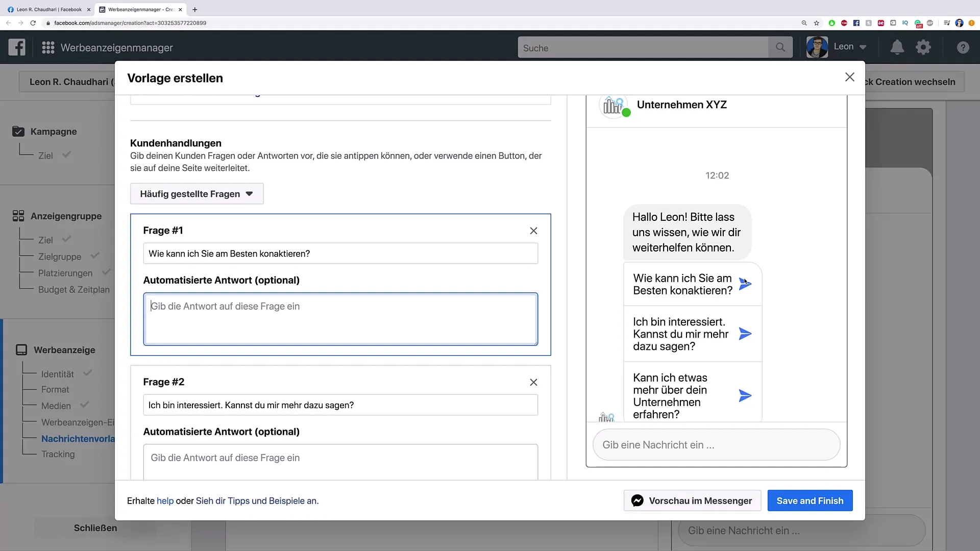Click the browser address bar
The height and width of the screenshot is (551, 980).
tap(408, 23)
